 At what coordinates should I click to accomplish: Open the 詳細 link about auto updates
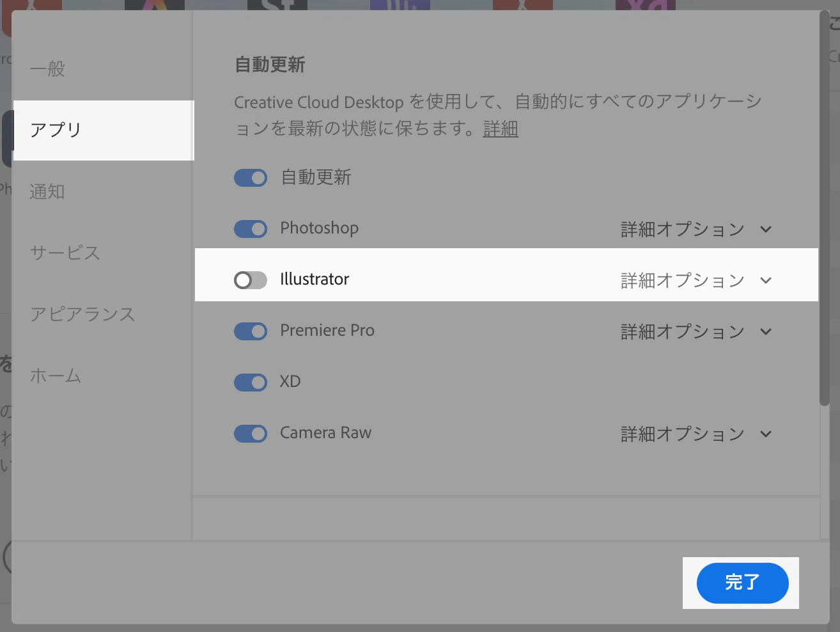[x=501, y=129]
